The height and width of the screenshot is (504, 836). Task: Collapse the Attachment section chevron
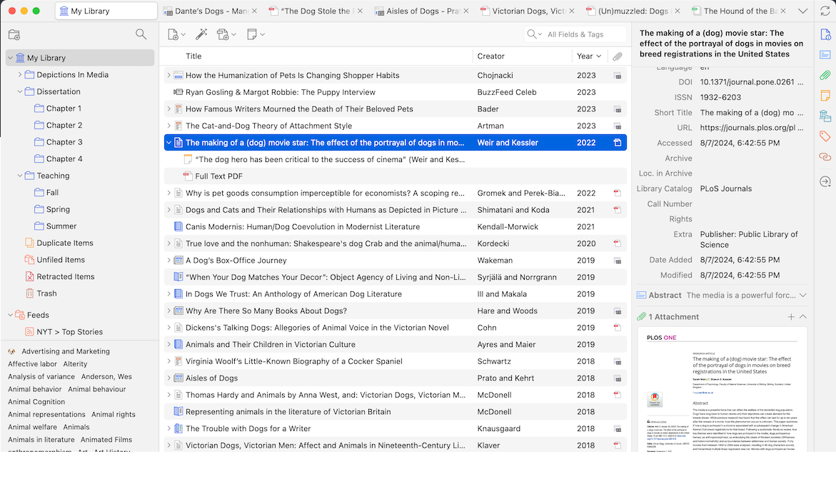803,317
